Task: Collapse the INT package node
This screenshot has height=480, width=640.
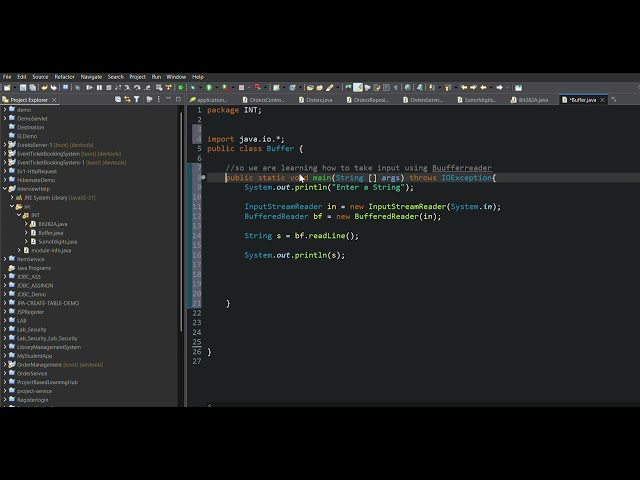Action: pyautogui.click(x=19, y=215)
